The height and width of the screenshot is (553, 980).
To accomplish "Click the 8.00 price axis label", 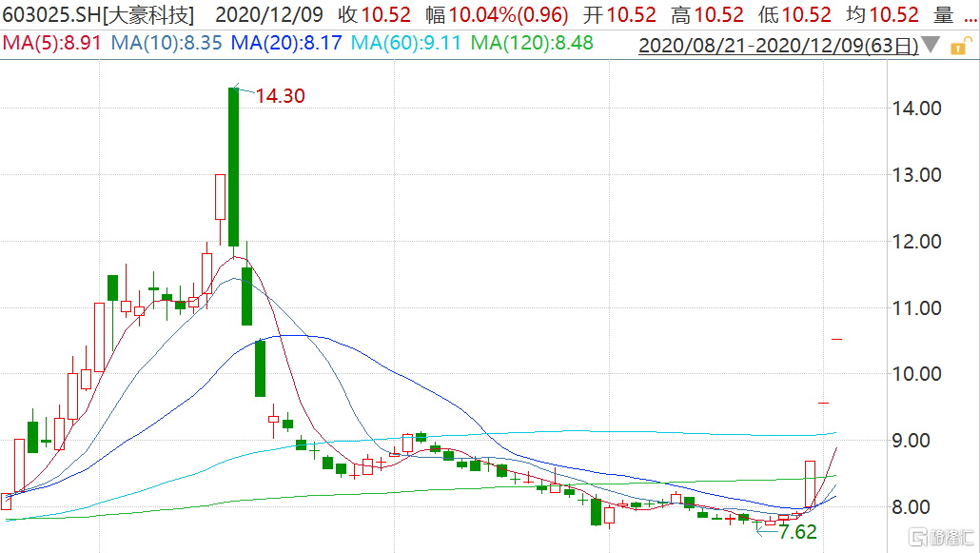I will (911, 507).
